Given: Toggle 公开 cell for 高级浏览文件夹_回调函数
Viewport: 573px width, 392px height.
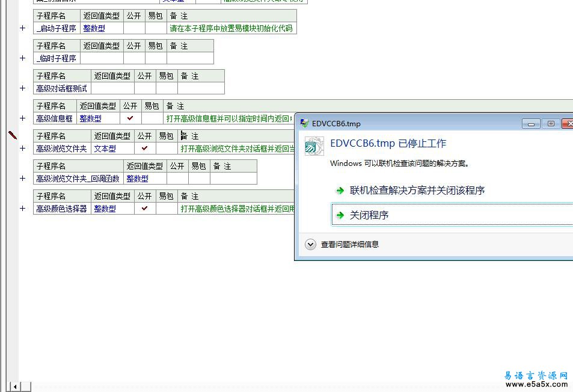Looking at the screenshot, I should coord(177,179).
